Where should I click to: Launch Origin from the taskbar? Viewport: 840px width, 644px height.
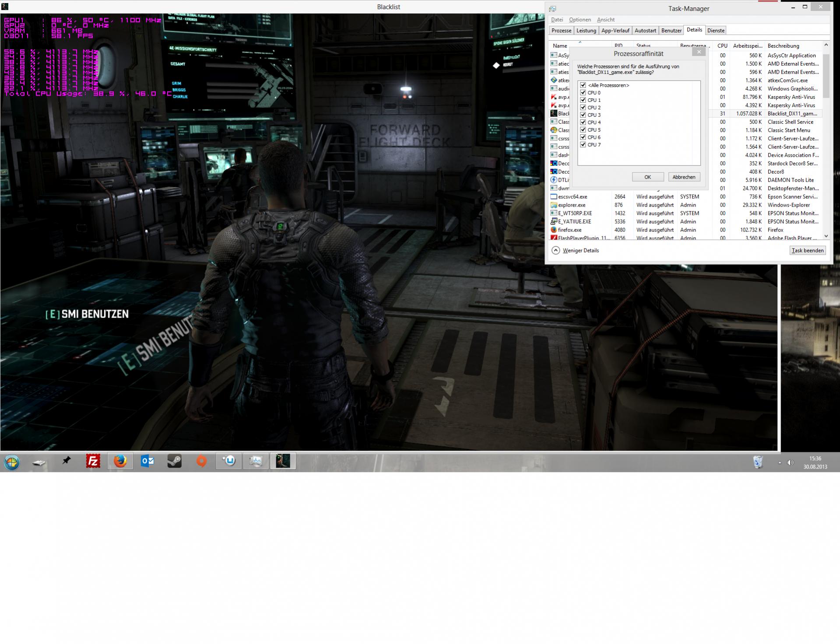[x=201, y=461]
